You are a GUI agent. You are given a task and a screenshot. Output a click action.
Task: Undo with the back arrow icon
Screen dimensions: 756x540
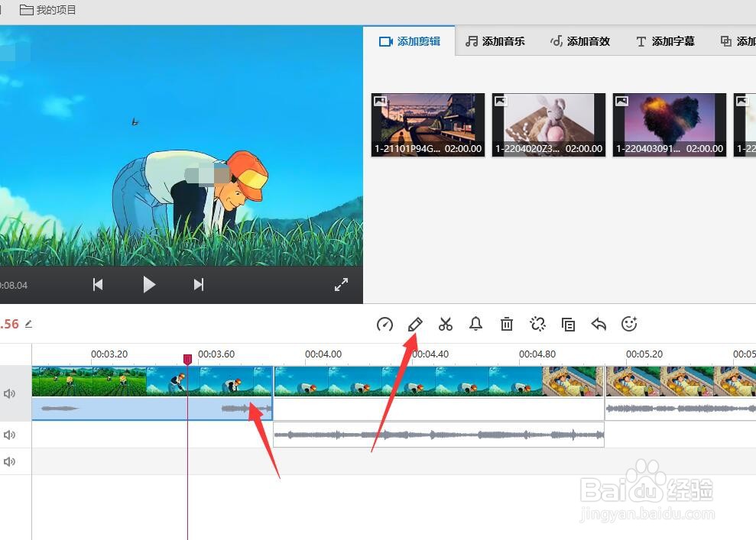[599, 324]
